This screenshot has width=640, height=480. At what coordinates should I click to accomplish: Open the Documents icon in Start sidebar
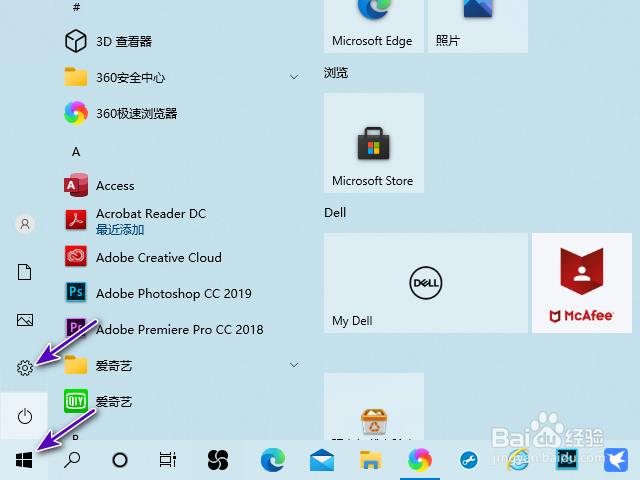pos(24,272)
